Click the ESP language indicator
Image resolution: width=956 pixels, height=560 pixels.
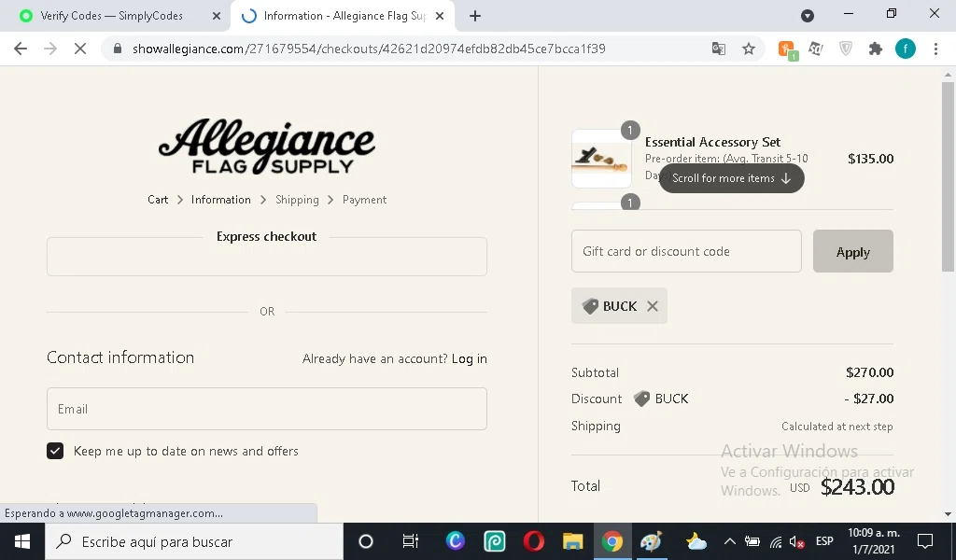point(824,541)
